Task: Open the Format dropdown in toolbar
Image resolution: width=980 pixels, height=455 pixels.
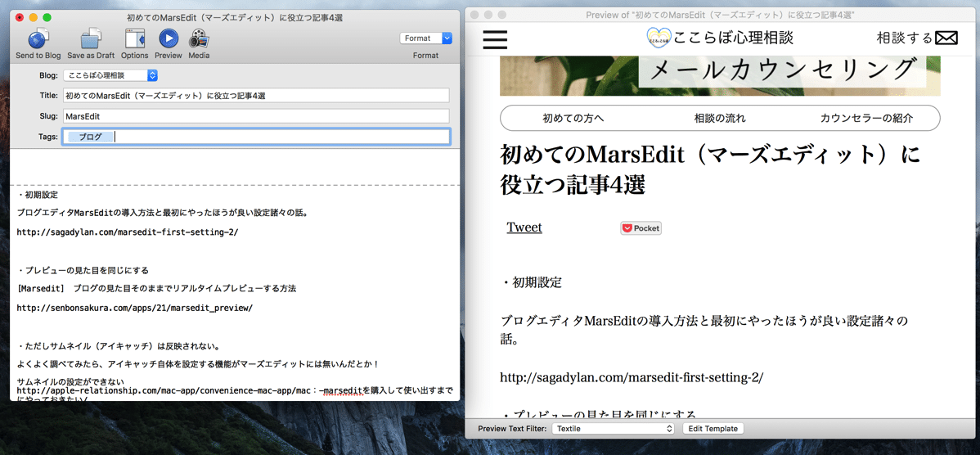Action: click(x=425, y=38)
